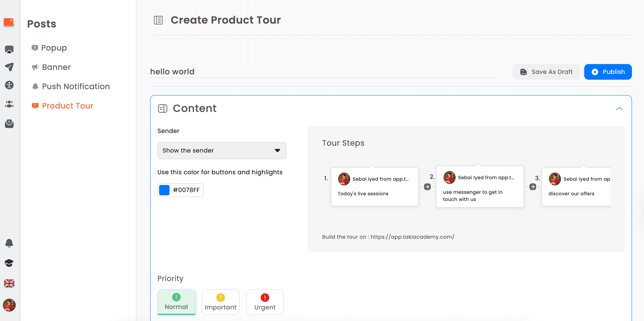Change language via UK flag icon
The width and height of the screenshot is (644, 321).
[9, 283]
